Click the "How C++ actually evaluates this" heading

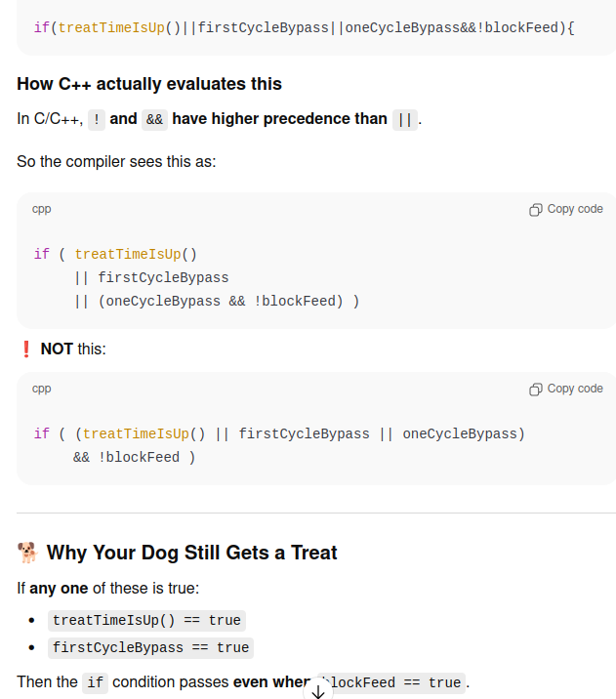(x=149, y=84)
